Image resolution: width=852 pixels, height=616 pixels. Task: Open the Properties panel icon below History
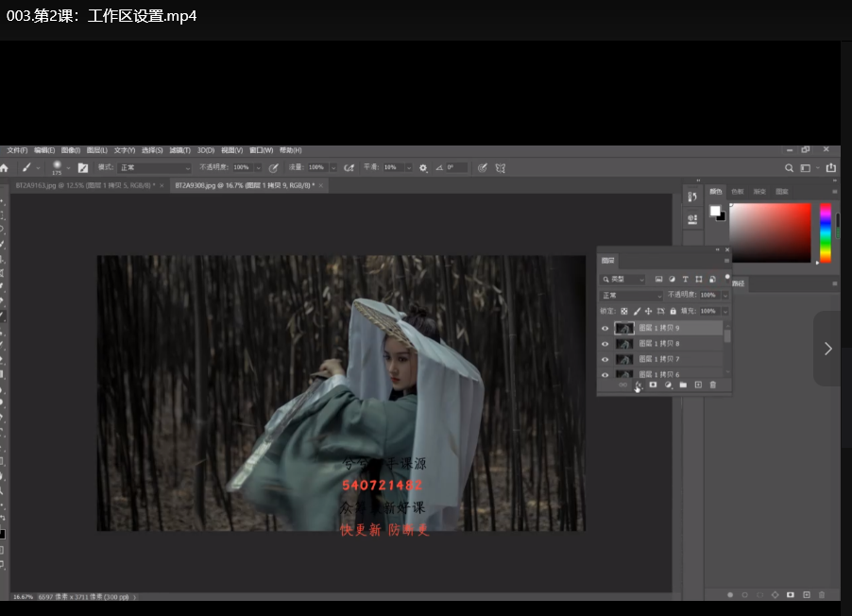click(x=692, y=218)
